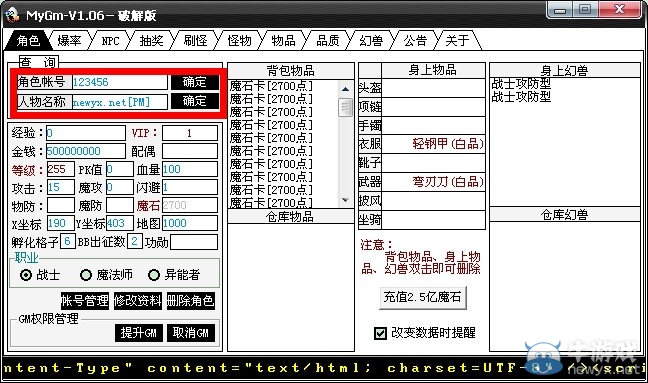Image resolution: width=648 pixels, height=383 pixels.
Task: Click the empty 头盔 equipment slot
Action: (433, 88)
